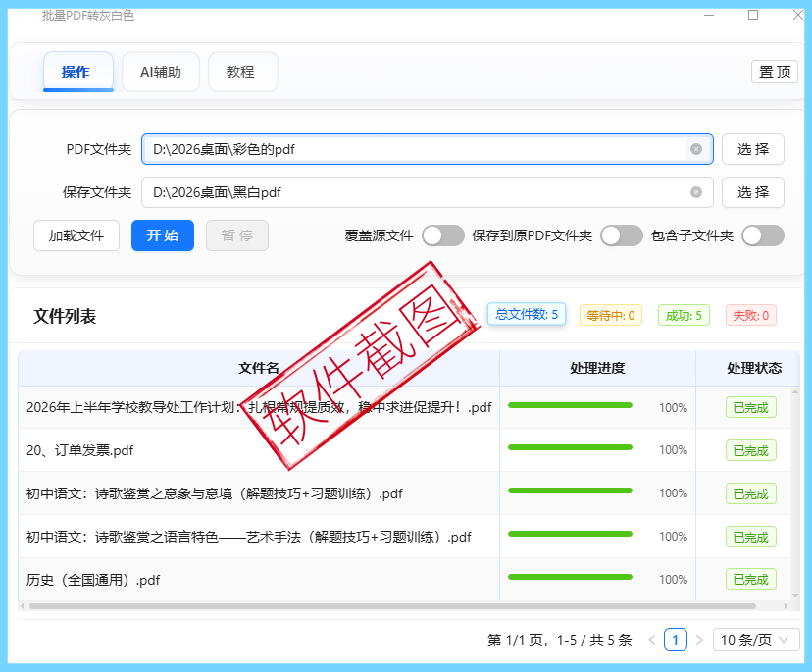Click 选择 beside the PDF文件夹 field
Viewport: 812px width, 672px height.
tap(753, 149)
